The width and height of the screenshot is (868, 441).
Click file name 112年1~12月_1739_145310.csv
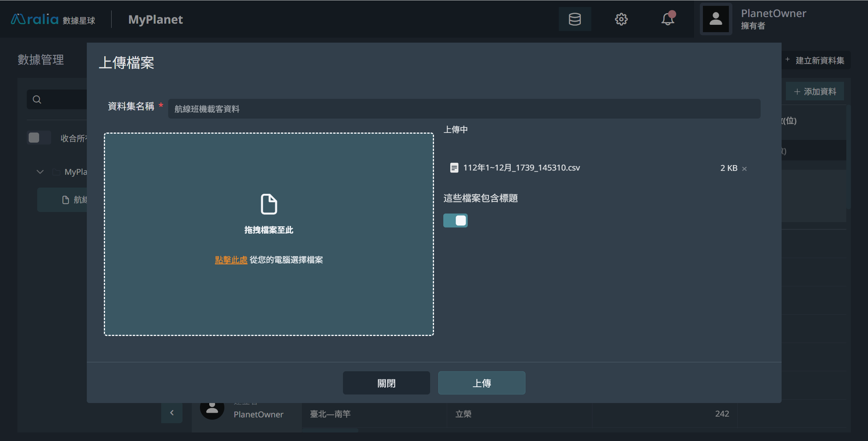522,168
